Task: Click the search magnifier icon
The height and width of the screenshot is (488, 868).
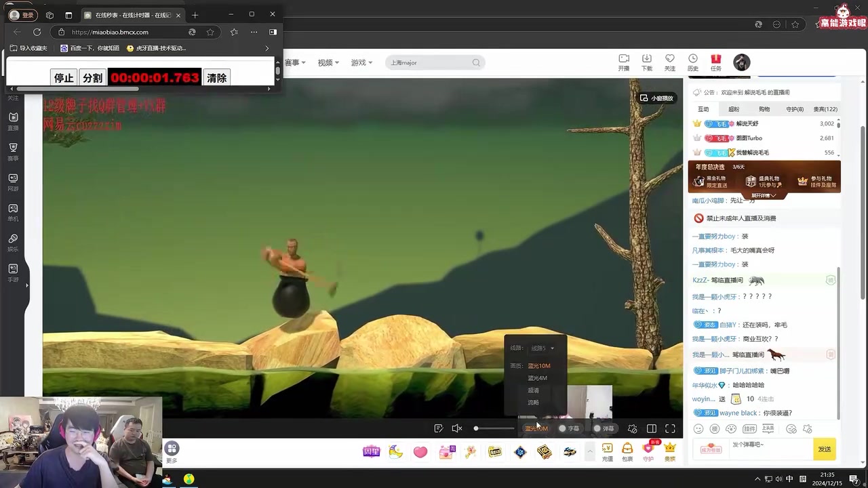Action: click(476, 62)
